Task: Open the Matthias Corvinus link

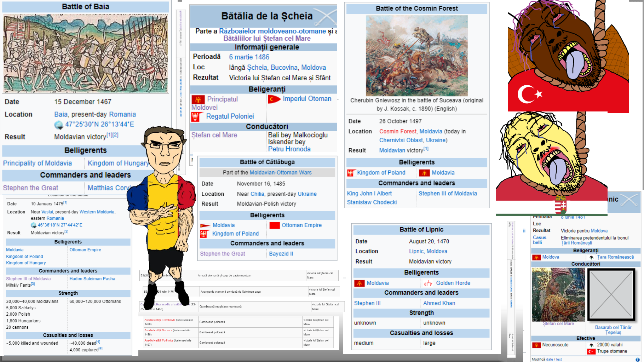Action: click(109, 188)
